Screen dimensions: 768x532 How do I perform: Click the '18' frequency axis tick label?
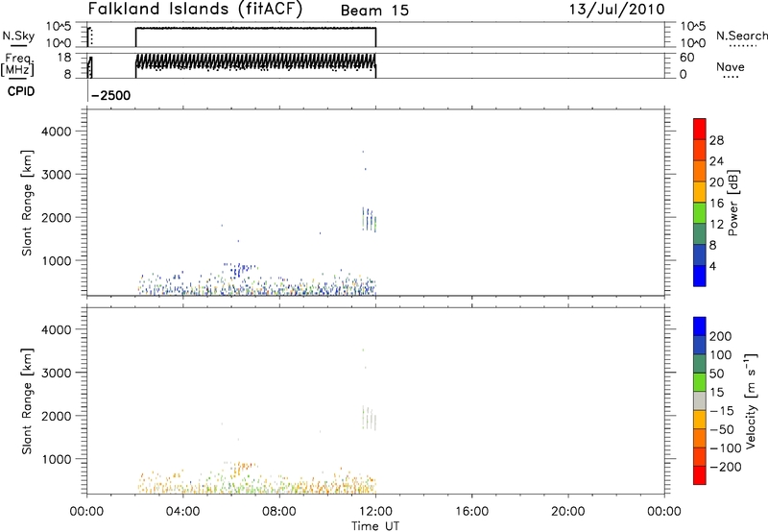[x=64, y=57]
